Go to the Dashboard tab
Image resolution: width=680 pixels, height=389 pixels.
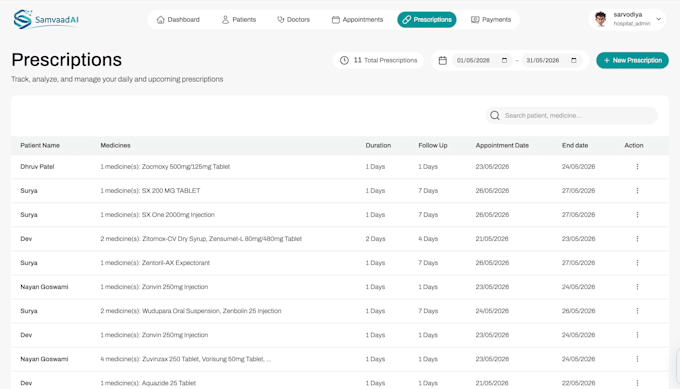[x=178, y=20]
